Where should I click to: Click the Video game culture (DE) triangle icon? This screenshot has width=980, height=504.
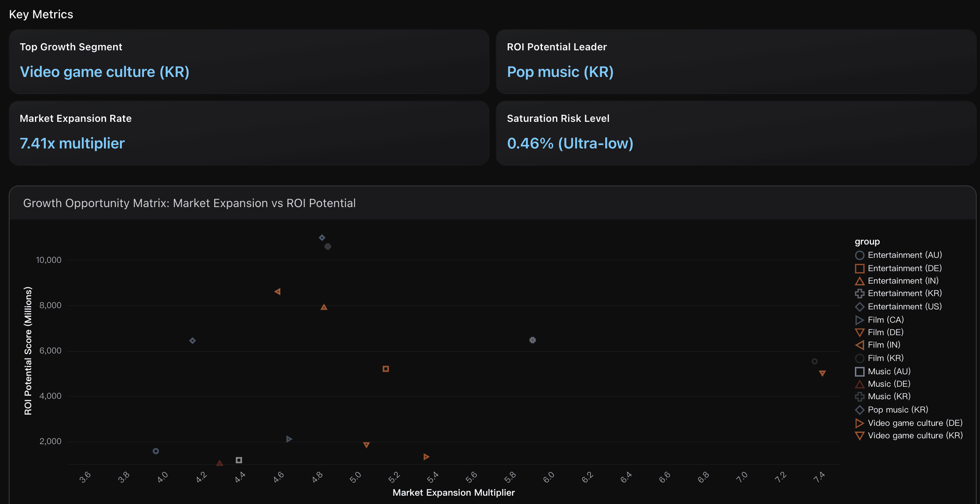860,423
